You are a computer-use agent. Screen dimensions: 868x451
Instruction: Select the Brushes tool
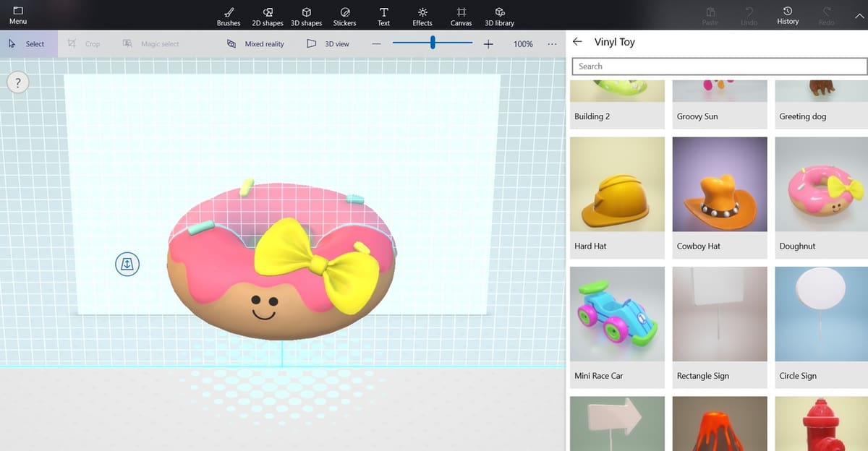pyautogui.click(x=229, y=16)
